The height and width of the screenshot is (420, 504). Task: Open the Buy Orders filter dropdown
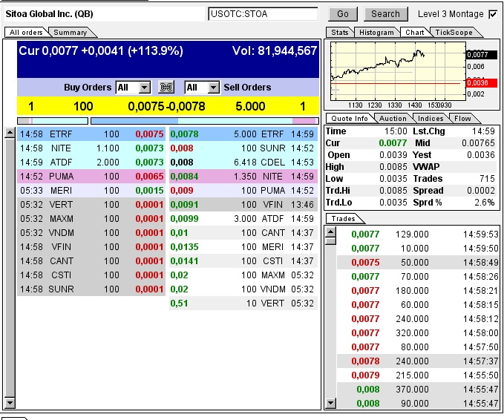(144, 88)
